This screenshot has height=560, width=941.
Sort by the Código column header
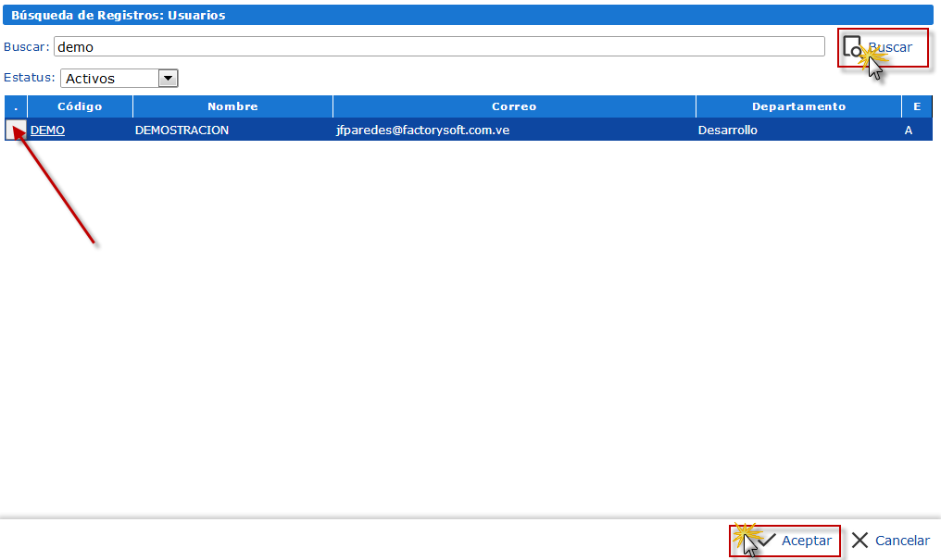80,106
